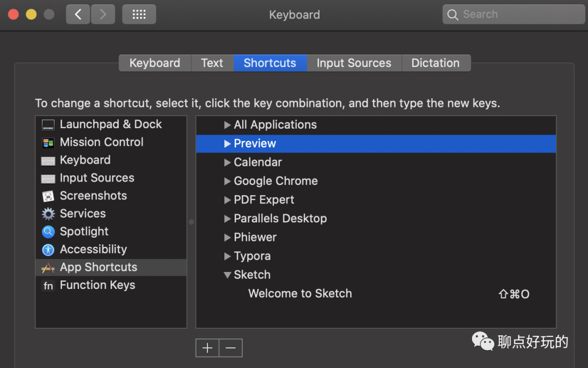Show all preferences with grid button
The image size is (588, 368).
pos(139,14)
